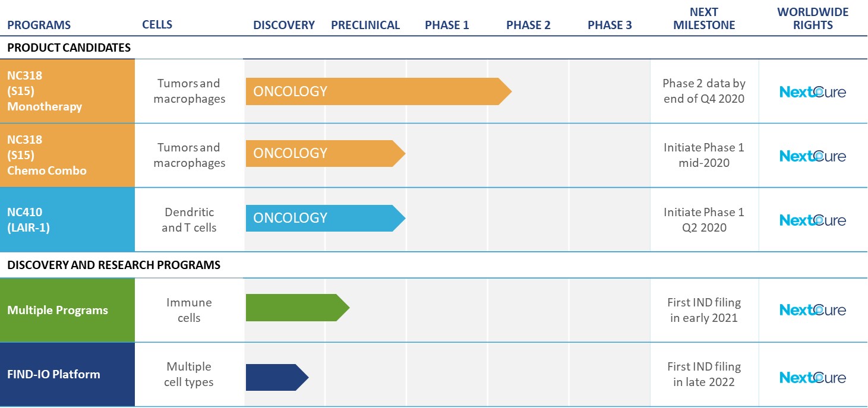Open the FIND-IO Platform program cell
The width and height of the screenshot is (868, 408).
[x=68, y=374]
